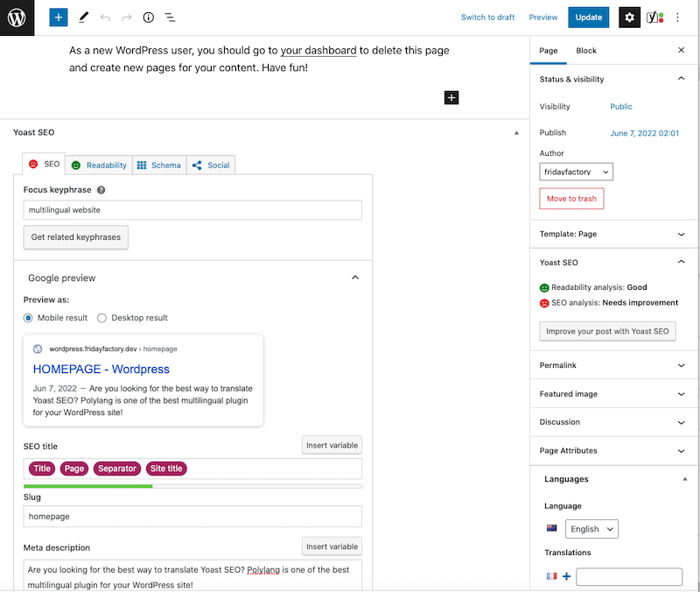Open the Yoast SEO toolbar icon

[x=654, y=18]
